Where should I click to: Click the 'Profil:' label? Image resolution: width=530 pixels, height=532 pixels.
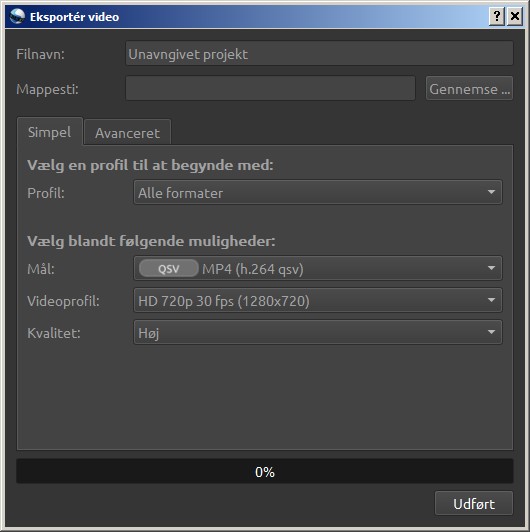click(x=46, y=193)
